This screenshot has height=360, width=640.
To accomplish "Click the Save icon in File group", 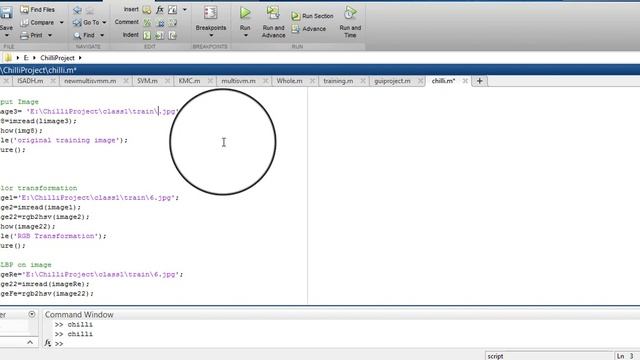I will coord(6,13).
